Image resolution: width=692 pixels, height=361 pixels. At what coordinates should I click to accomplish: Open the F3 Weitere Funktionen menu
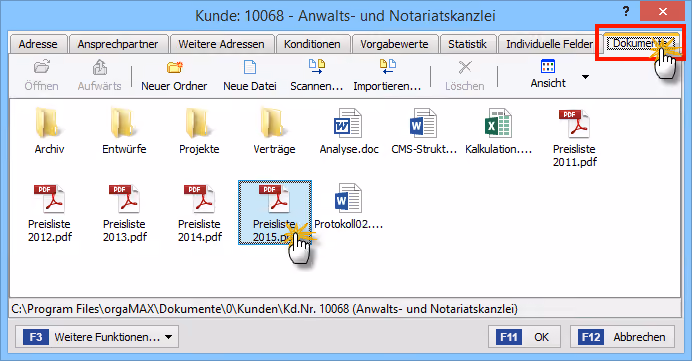point(97,337)
